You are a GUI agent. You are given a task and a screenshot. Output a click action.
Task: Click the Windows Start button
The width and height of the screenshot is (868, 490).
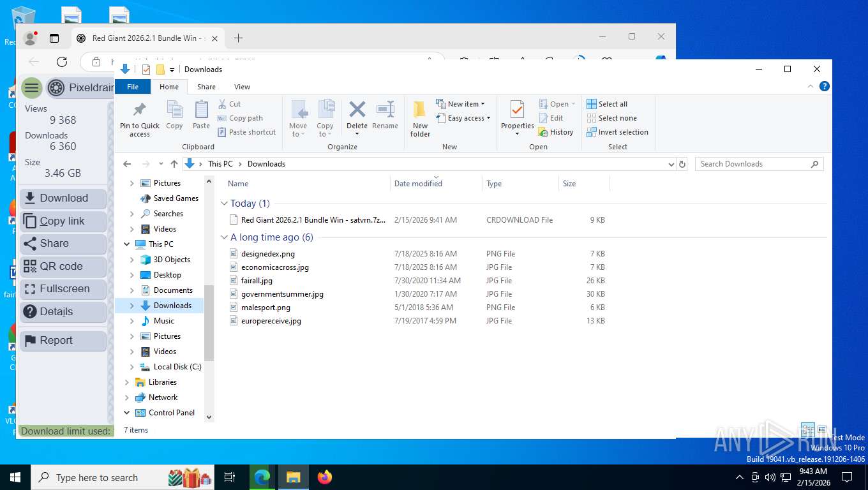coord(15,477)
